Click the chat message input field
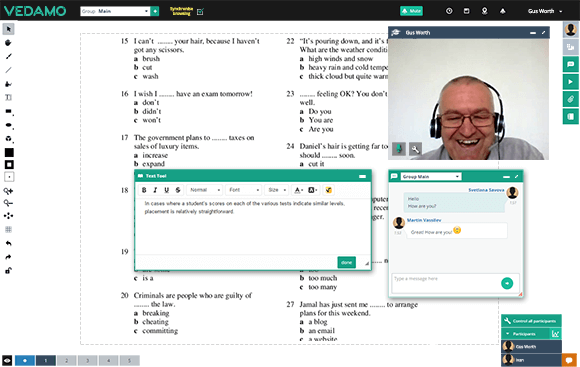580x367 pixels. [446, 283]
